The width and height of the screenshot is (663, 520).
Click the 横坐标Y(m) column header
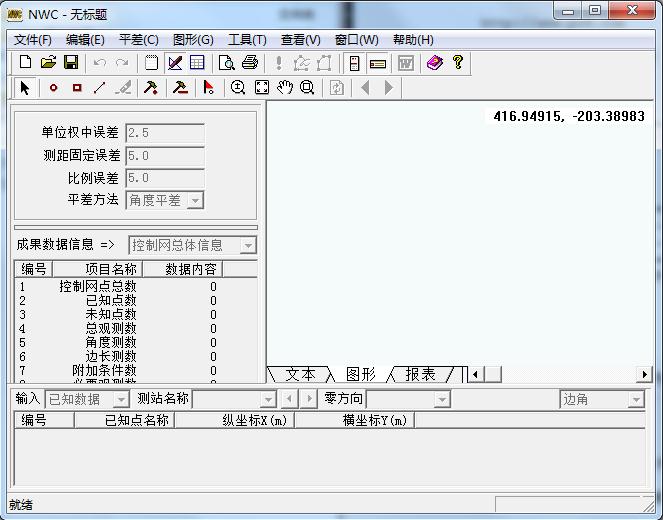[354, 420]
